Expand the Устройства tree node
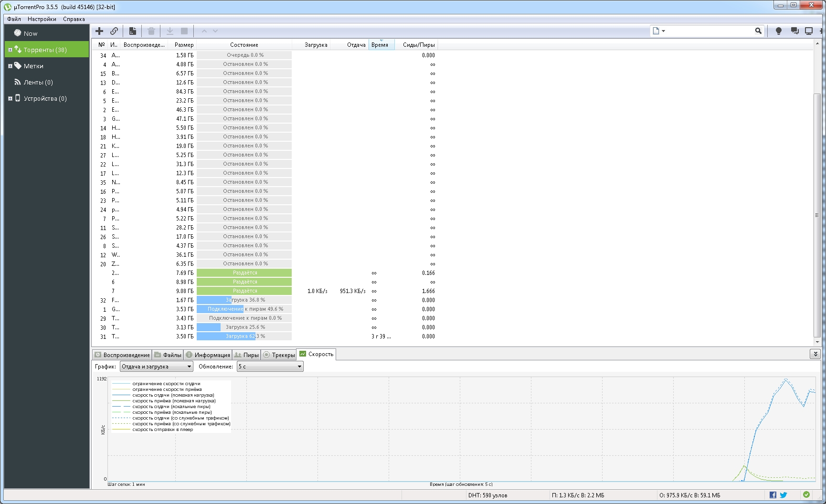The width and height of the screenshot is (826, 504). coord(10,98)
